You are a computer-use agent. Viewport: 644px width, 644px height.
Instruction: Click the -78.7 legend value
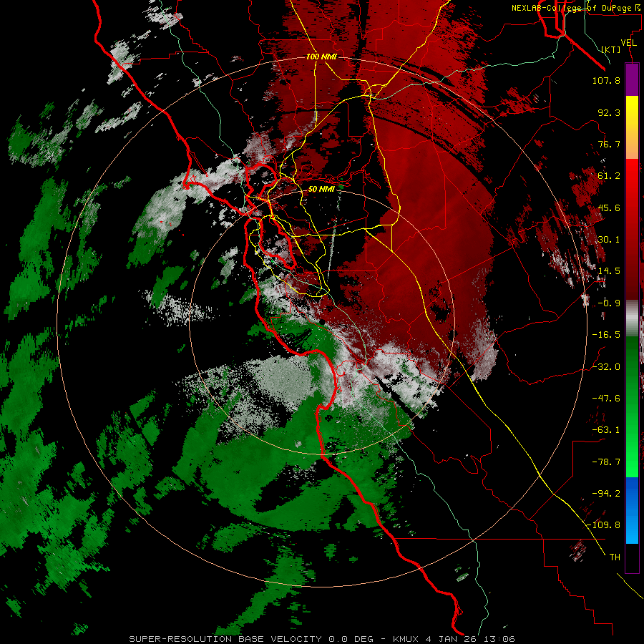pos(606,462)
